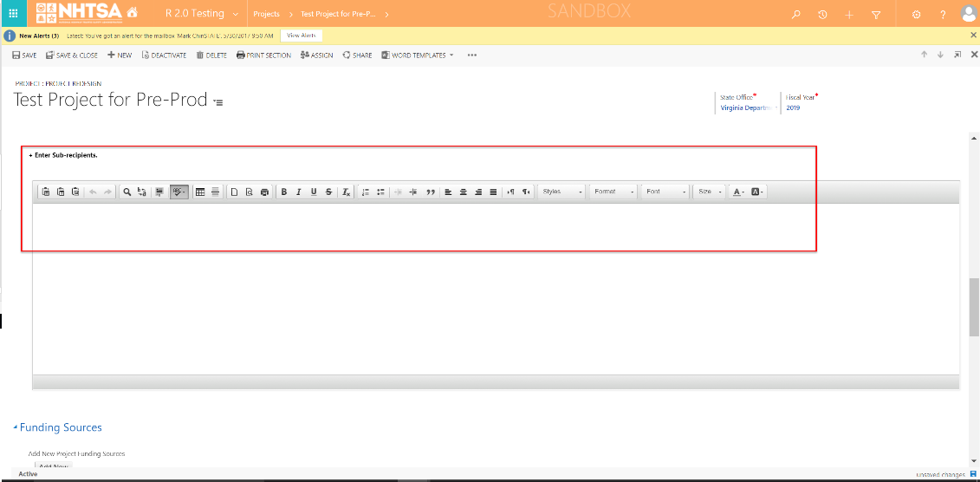Insert a table using the table icon
Image resolution: width=980 pixels, height=482 pixels.
coord(200,192)
